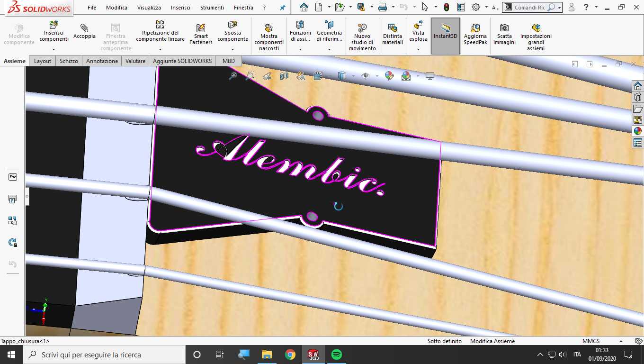Toggle the rotate lock icon in left bar
The height and width of the screenshot is (364, 644).
13,243
